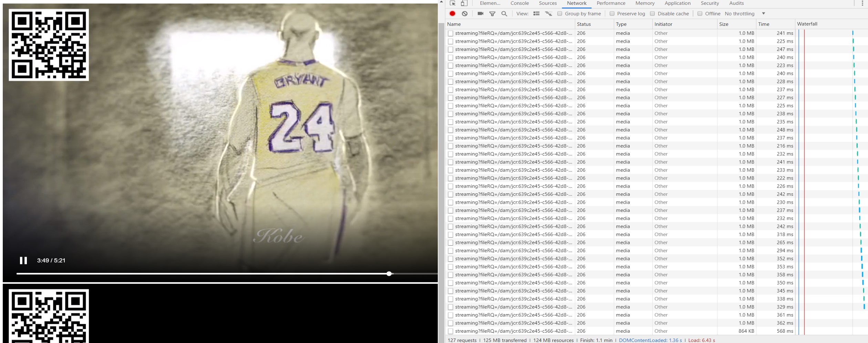
Task: Switch to the Security tab
Action: point(710,3)
